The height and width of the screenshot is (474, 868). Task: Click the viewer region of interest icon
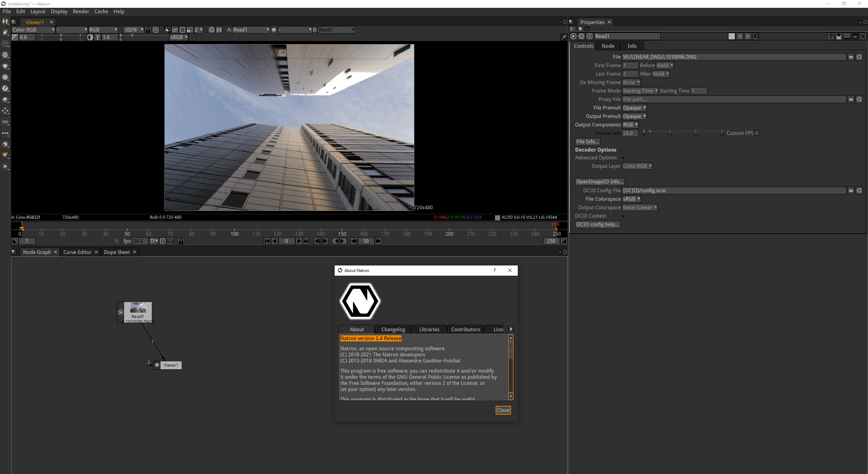point(182,30)
